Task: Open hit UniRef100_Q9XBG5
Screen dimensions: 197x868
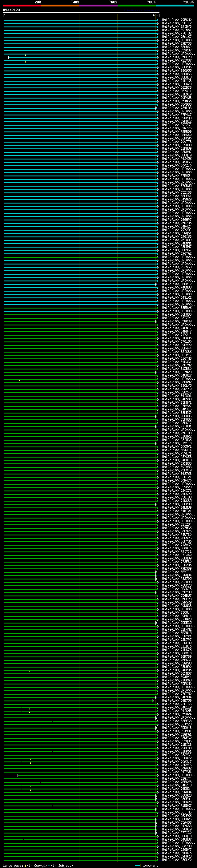Action: 177,463
